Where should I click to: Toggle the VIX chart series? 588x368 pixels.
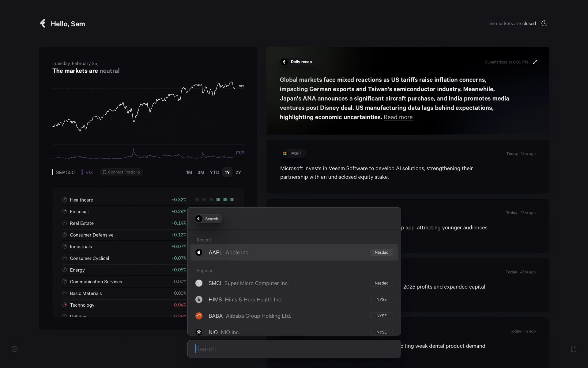click(88, 172)
